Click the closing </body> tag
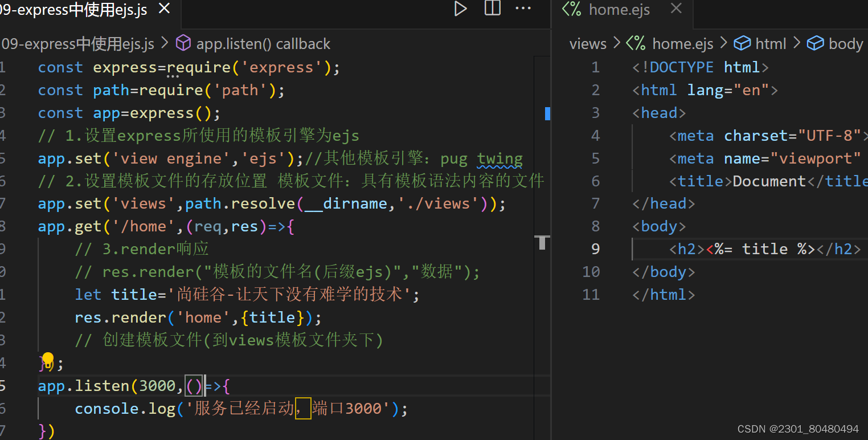 tap(664, 272)
